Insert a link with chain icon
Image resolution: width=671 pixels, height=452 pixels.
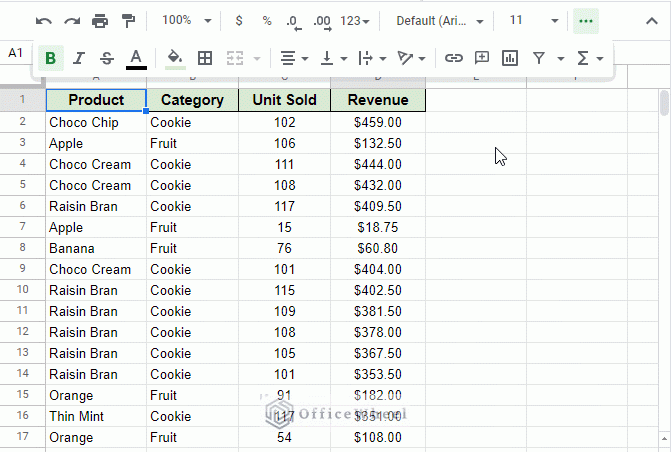(454, 58)
